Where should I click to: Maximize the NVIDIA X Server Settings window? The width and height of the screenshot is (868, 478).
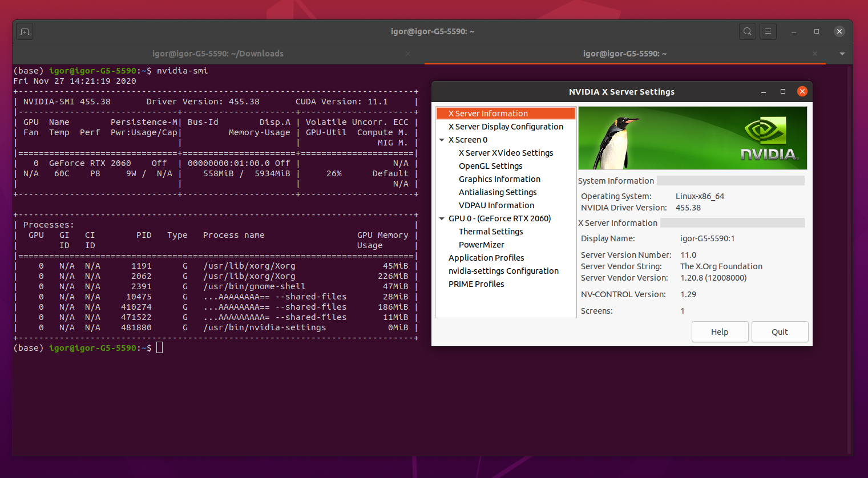pos(783,92)
